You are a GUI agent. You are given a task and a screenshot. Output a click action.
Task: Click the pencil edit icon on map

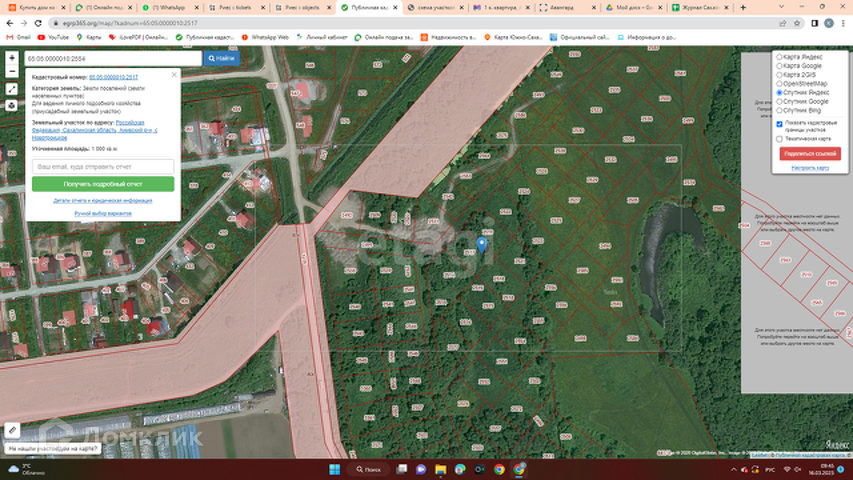point(12,429)
